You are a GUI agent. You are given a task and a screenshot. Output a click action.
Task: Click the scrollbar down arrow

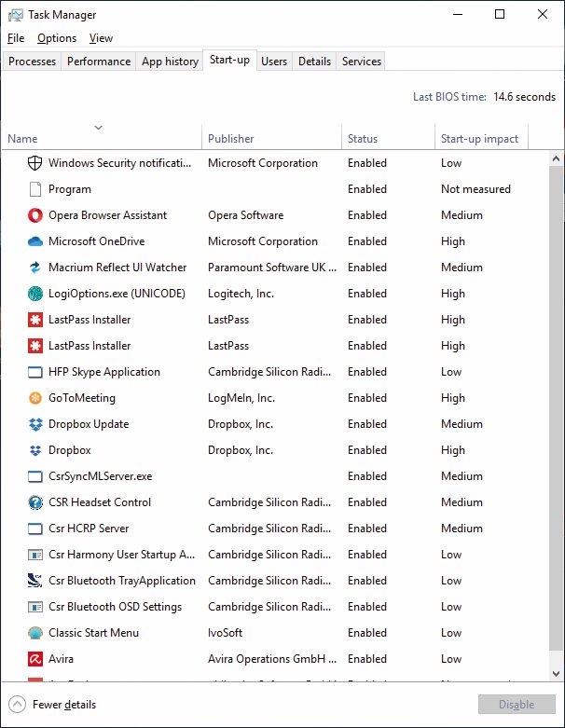556,673
